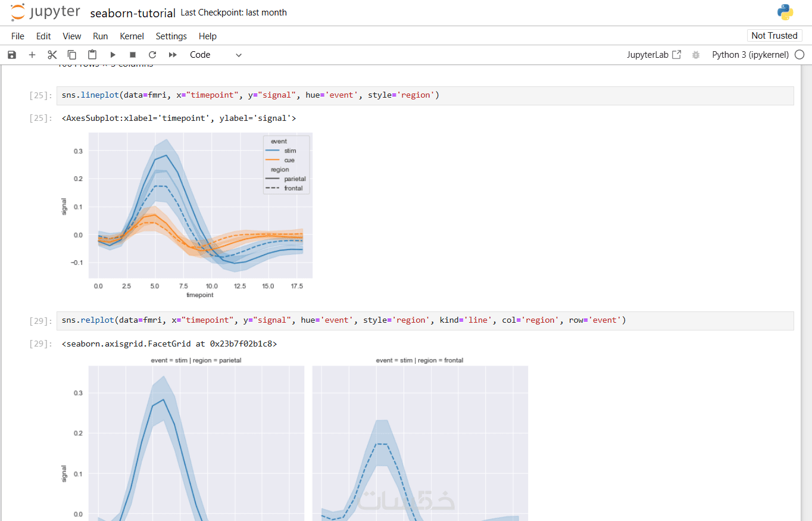Restart the kernel using the circular arrow icon
812x521 pixels.
pos(152,55)
